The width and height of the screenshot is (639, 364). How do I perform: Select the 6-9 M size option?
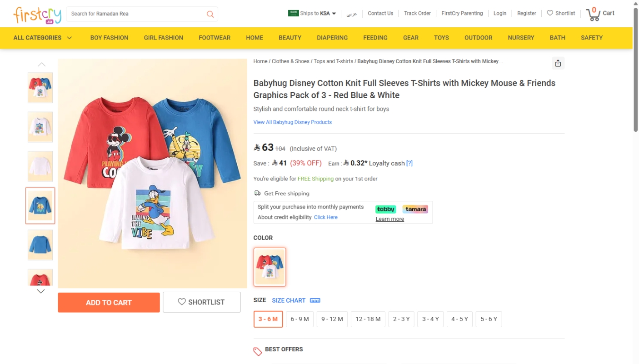(x=300, y=319)
